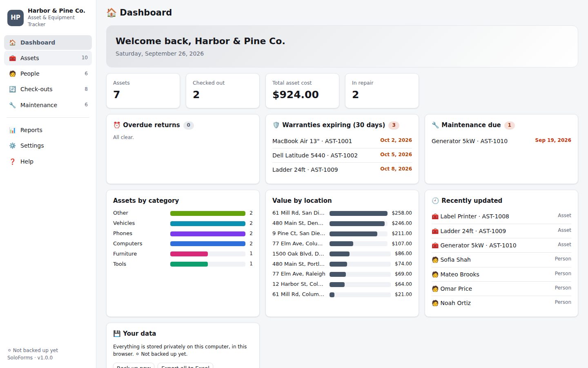Open the Dashboard page from the sidebar
Screen dimensions: 588x368
point(48,43)
